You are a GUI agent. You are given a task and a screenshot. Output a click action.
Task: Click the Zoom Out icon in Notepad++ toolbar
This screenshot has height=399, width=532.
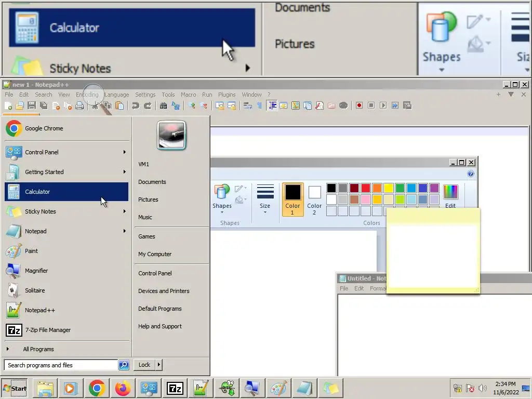(204, 106)
